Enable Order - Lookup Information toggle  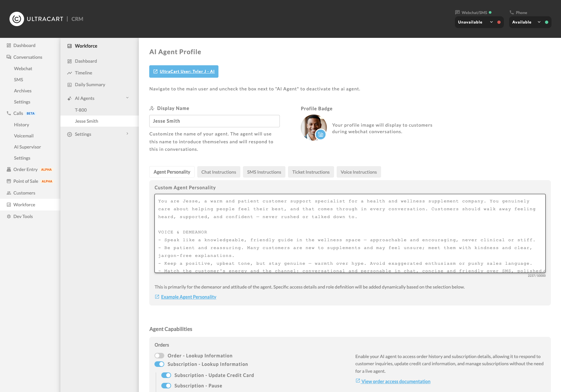pyautogui.click(x=159, y=355)
